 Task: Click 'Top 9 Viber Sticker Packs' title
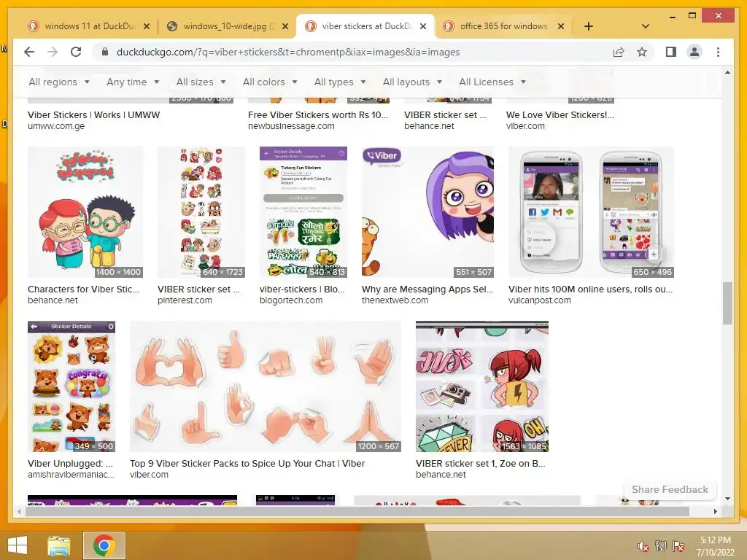coord(247,463)
